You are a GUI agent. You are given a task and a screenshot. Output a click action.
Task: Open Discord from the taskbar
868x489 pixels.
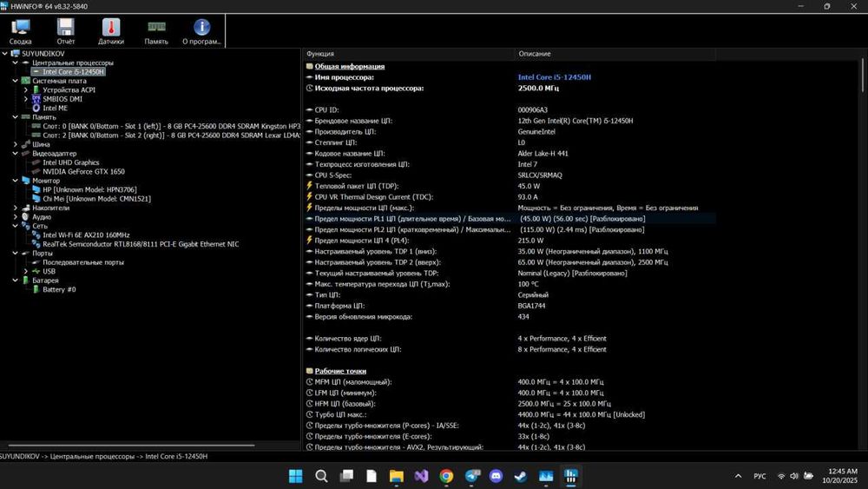click(496, 476)
